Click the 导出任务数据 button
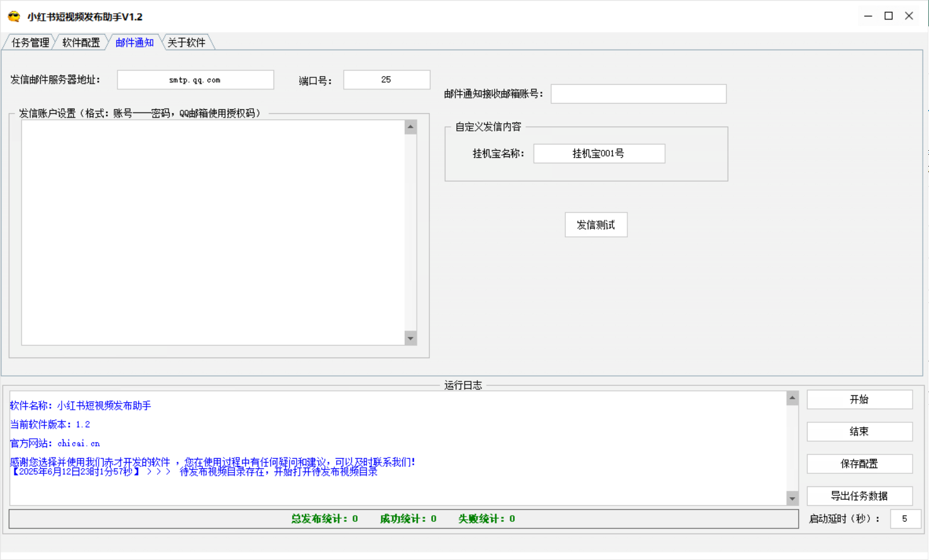Image resolution: width=929 pixels, height=560 pixels. coord(859,496)
